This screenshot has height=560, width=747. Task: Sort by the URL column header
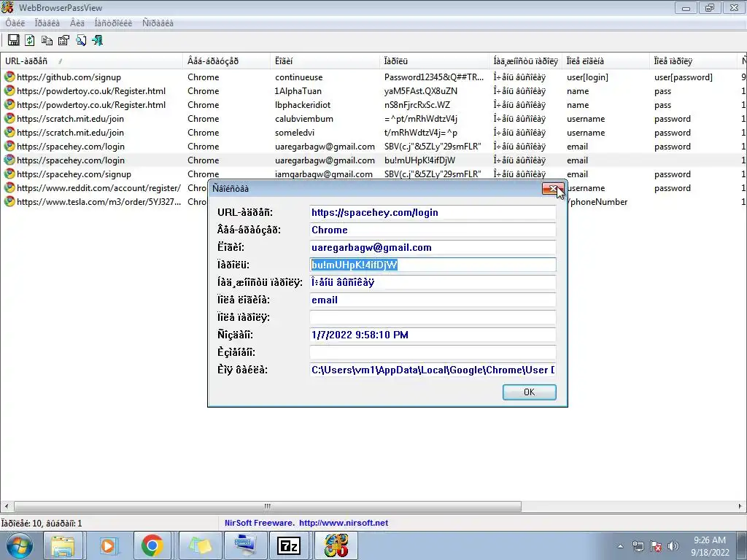point(91,61)
